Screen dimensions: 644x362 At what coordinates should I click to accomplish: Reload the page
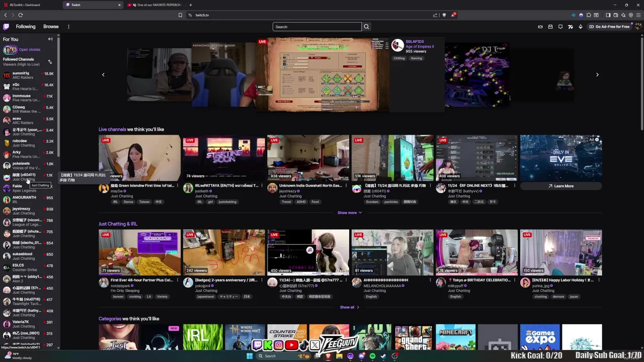(21, 15)
